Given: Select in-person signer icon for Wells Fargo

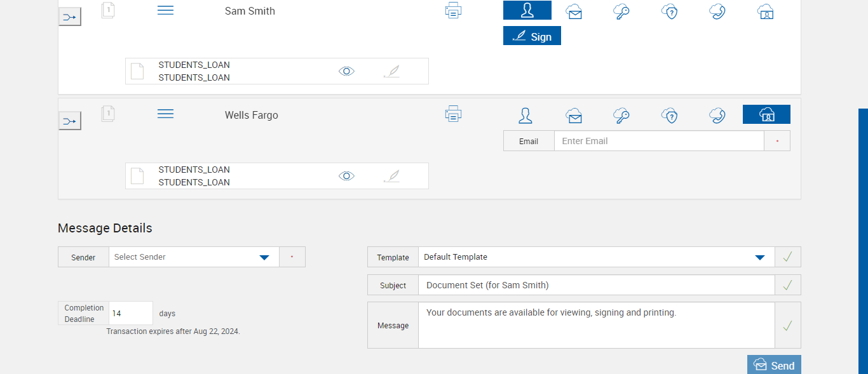Looking at the screenshot, I should [x=526, y=115].
